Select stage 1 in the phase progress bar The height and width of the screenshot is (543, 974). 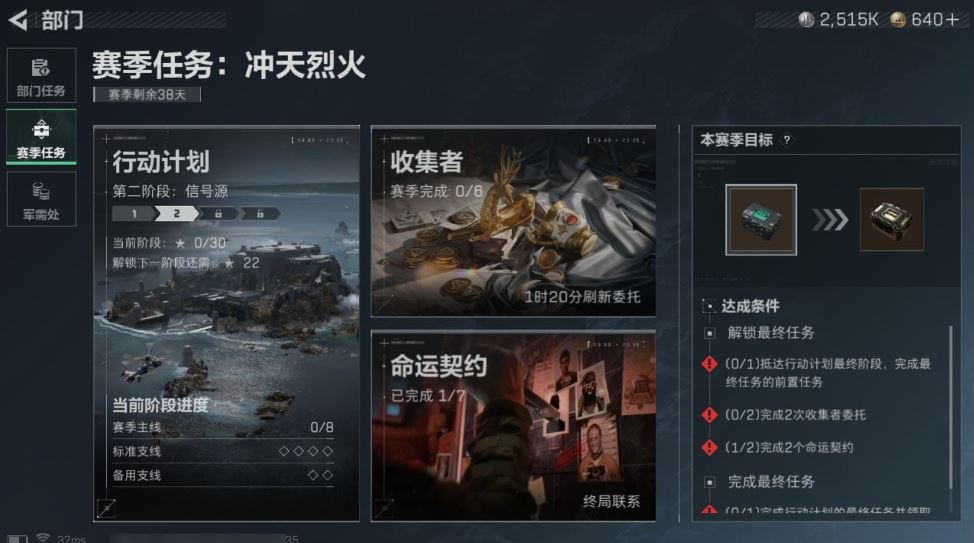click(134, 214)
